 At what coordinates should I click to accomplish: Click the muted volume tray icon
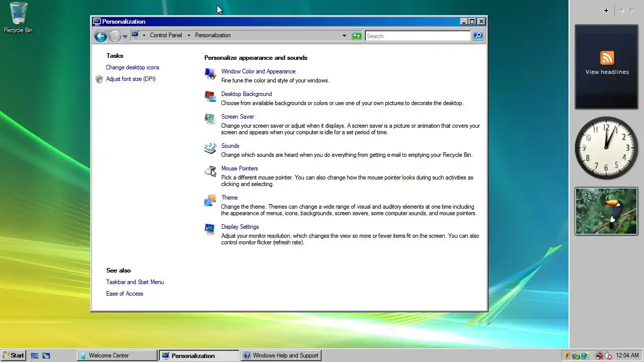608,355
